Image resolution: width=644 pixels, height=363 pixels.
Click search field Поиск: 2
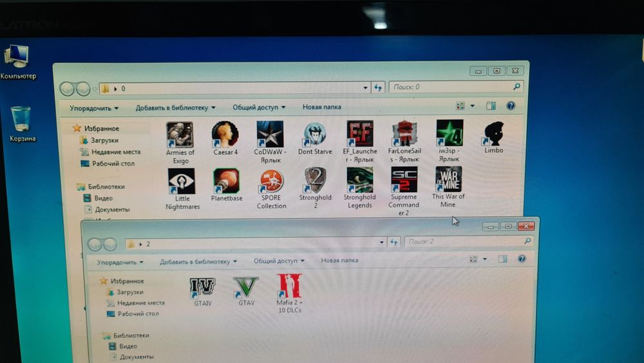[469, 241]
